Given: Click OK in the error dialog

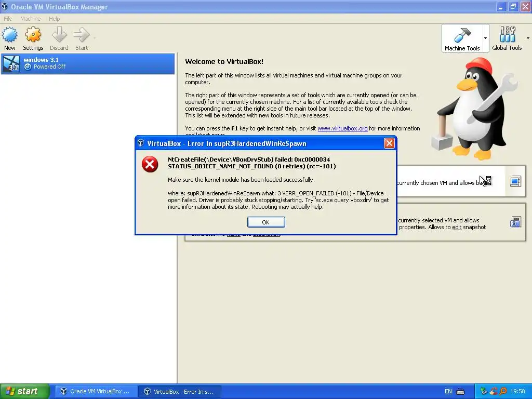Looking at the screenshot, I should [266, 222].
